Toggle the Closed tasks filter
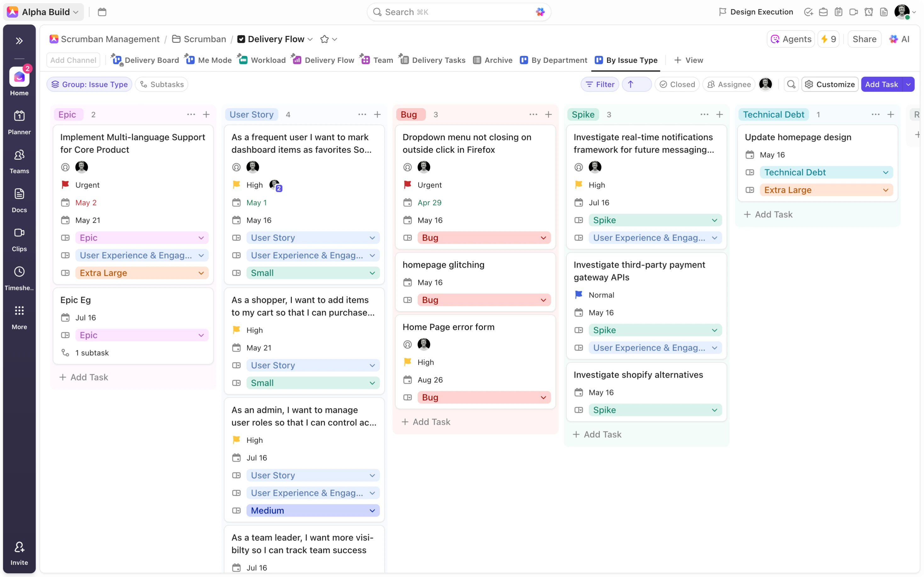 (x=677, y=84)
